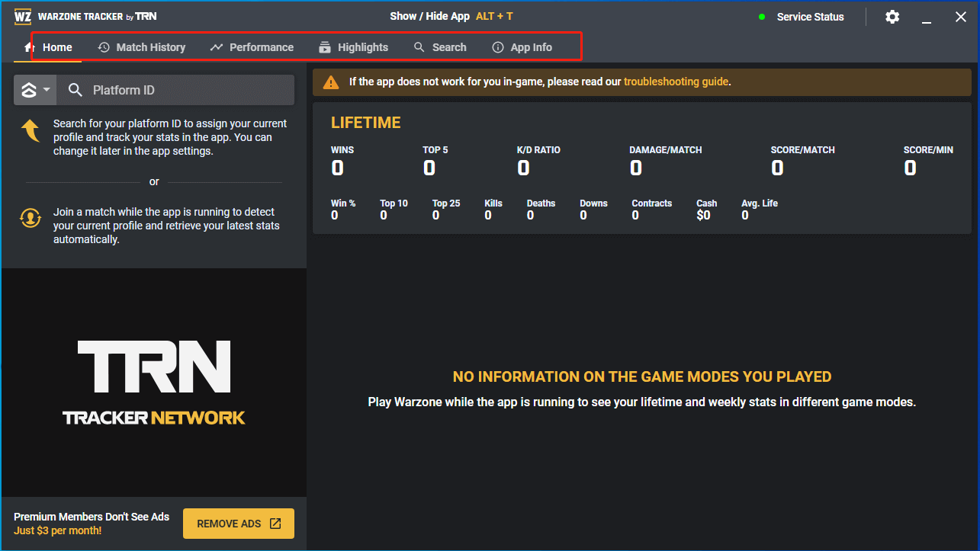Image resolution: width=980 pixels, height=551 pixels.
Task: Click the K/D RATIO stat label
Action: click(538, 150)
